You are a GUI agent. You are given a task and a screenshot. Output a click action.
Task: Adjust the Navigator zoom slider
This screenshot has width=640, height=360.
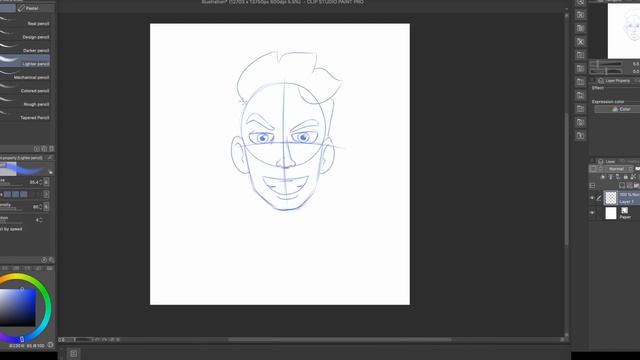607,64
